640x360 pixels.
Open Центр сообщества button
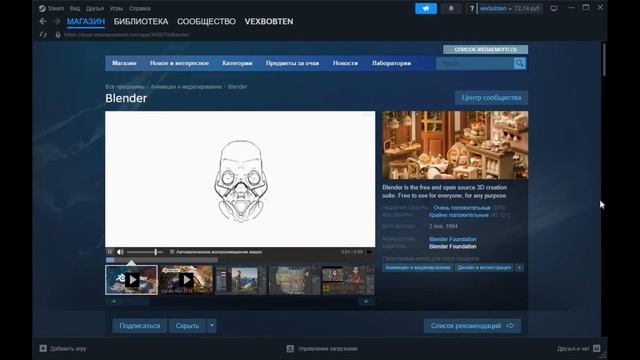(491, 98)
